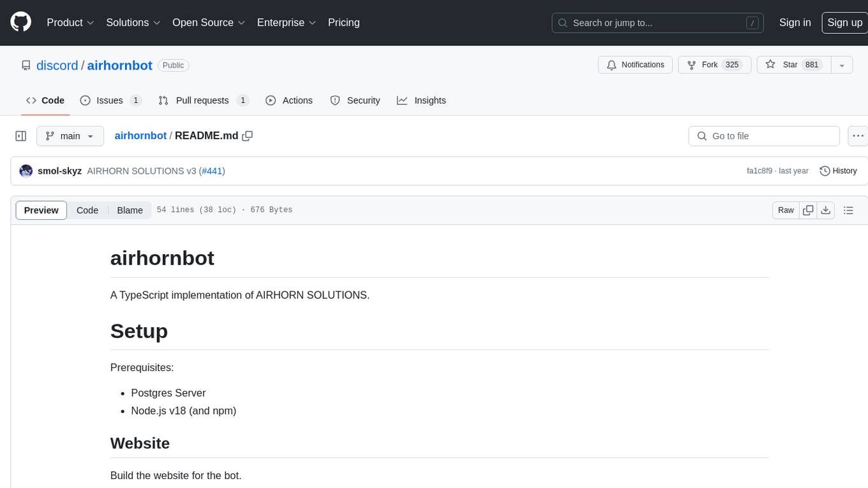Click the Sign in link

795,22
